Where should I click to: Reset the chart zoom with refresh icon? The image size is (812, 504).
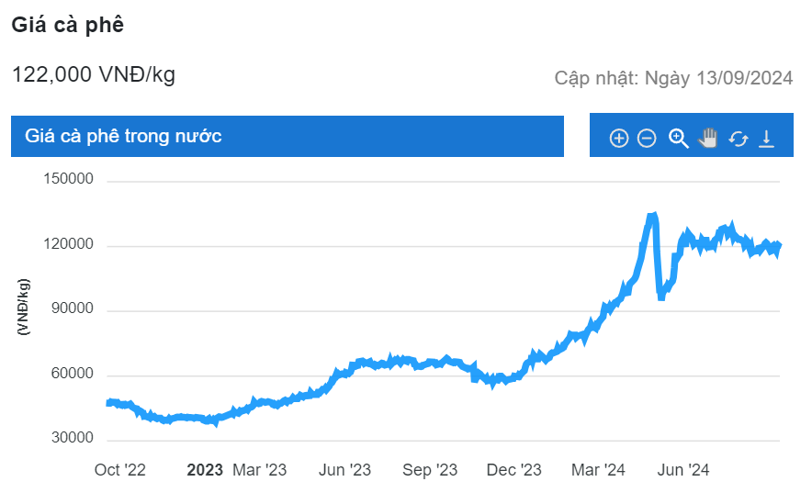point(738,139)
